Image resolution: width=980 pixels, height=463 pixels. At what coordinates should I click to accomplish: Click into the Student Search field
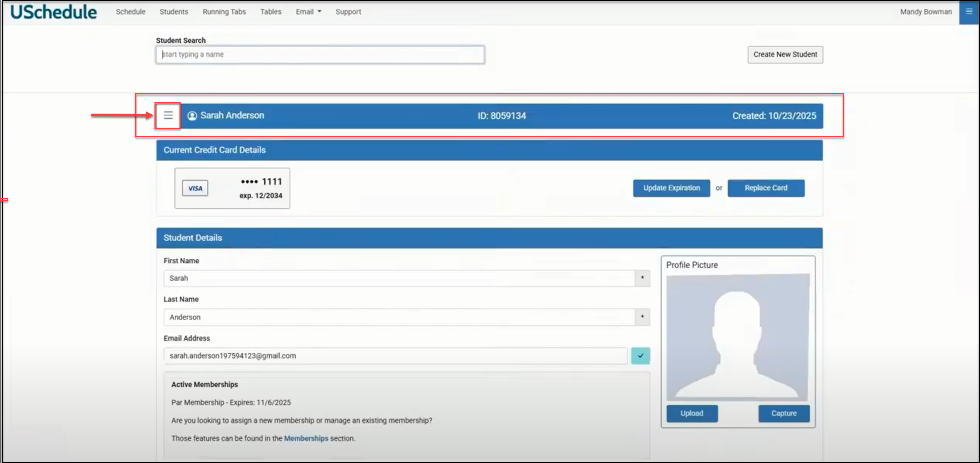pos(320,54)
